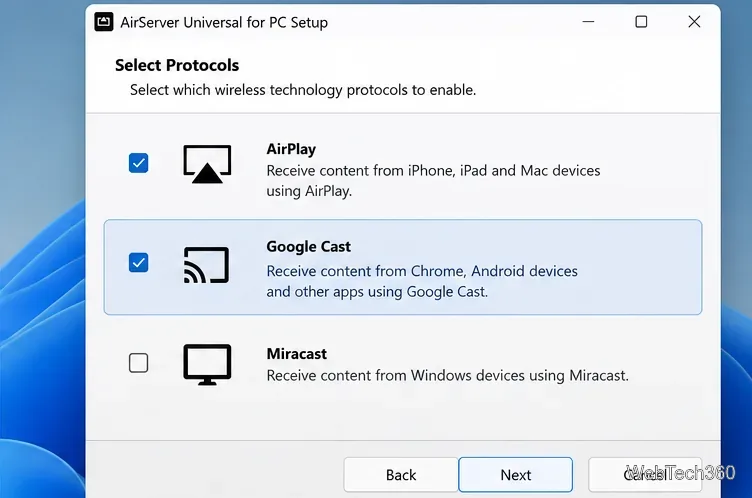Return to previous step with Back
Screen dimensions: 752x498
tap(401, 474)
